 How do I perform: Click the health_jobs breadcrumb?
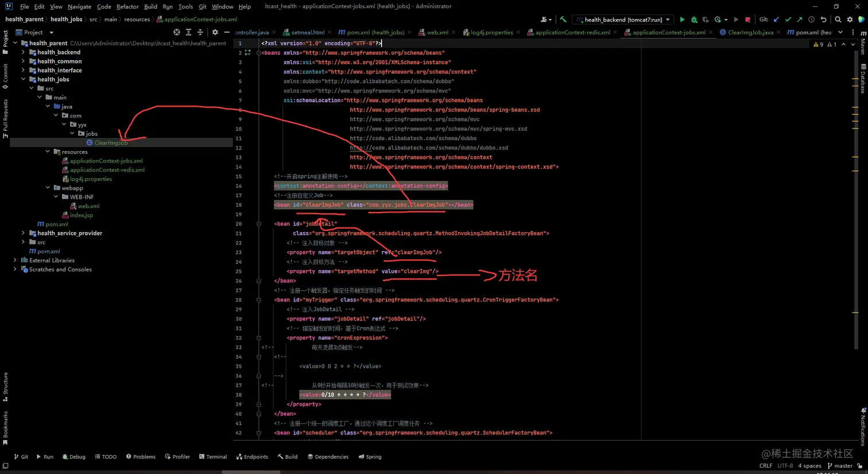pos(68,20)
